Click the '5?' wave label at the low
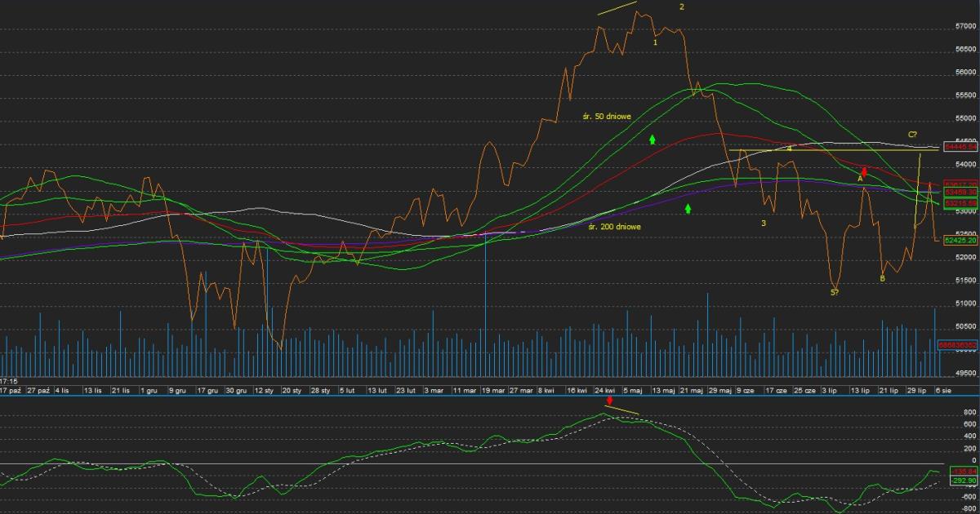Image resolution: width=980 pixels, height=514 pixels. coord(835,292)
